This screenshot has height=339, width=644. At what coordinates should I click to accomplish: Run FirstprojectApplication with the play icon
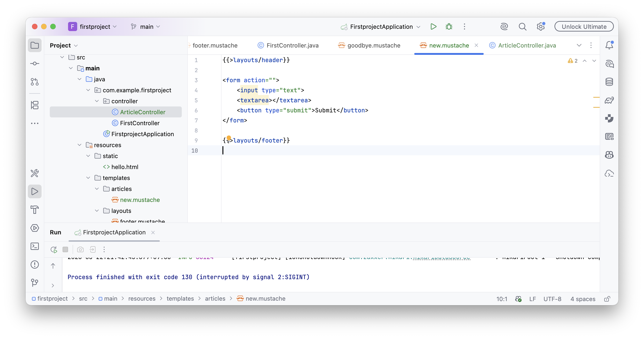point(433,26)
